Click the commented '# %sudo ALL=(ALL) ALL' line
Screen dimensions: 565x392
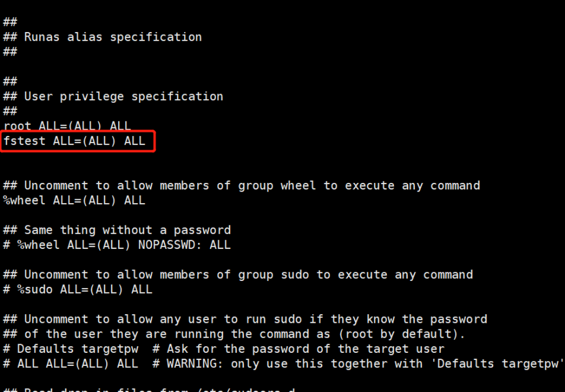77,290
